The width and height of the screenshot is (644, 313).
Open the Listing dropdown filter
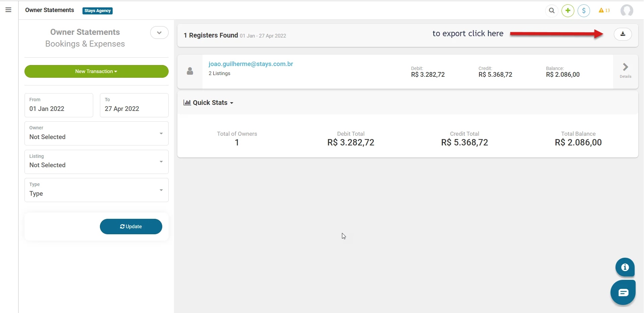[96, 162]
